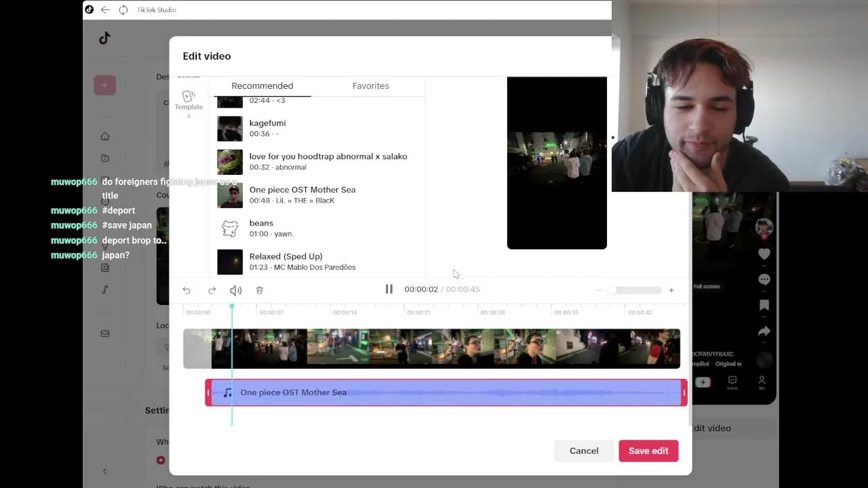Open the mail icon in sidebar

(x=104, y=333)
